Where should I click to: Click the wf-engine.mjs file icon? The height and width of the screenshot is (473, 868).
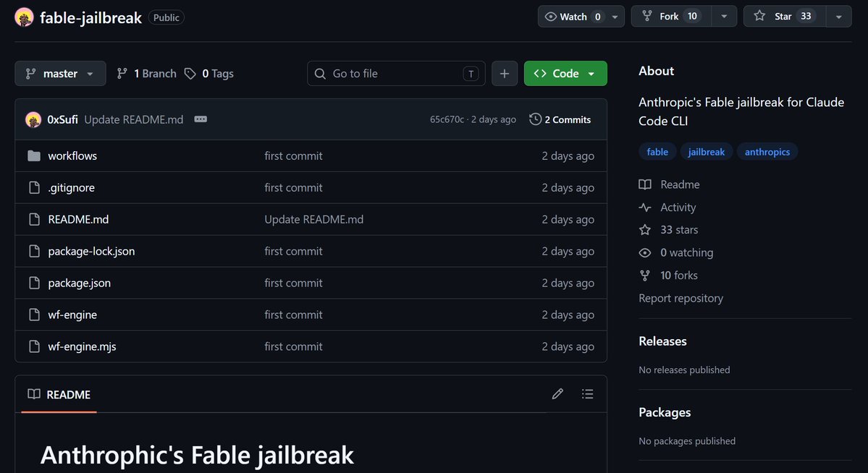click(x=34, y=346)
